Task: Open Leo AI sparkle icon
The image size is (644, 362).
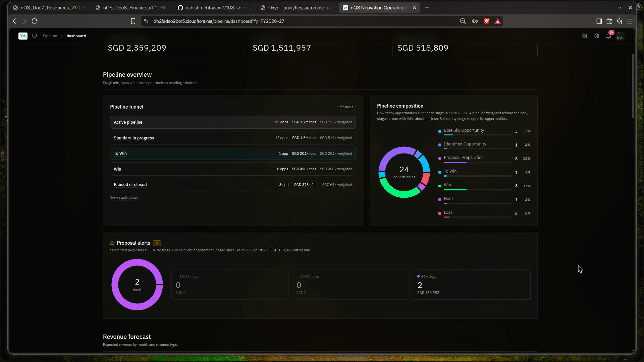Action: point(620,21)
